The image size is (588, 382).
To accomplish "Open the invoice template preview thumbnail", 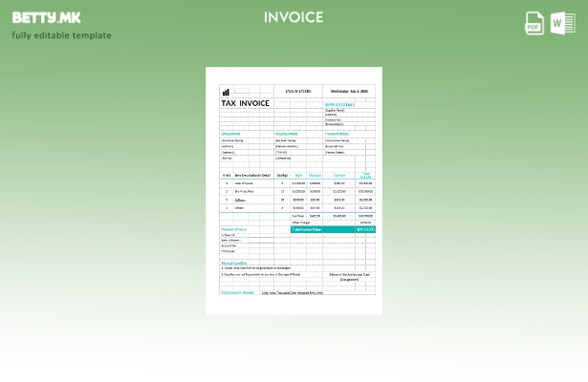I will point(294,191).
